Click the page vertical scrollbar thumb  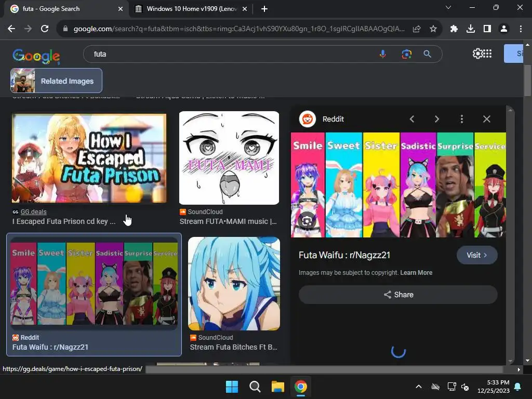pos(527,81)
